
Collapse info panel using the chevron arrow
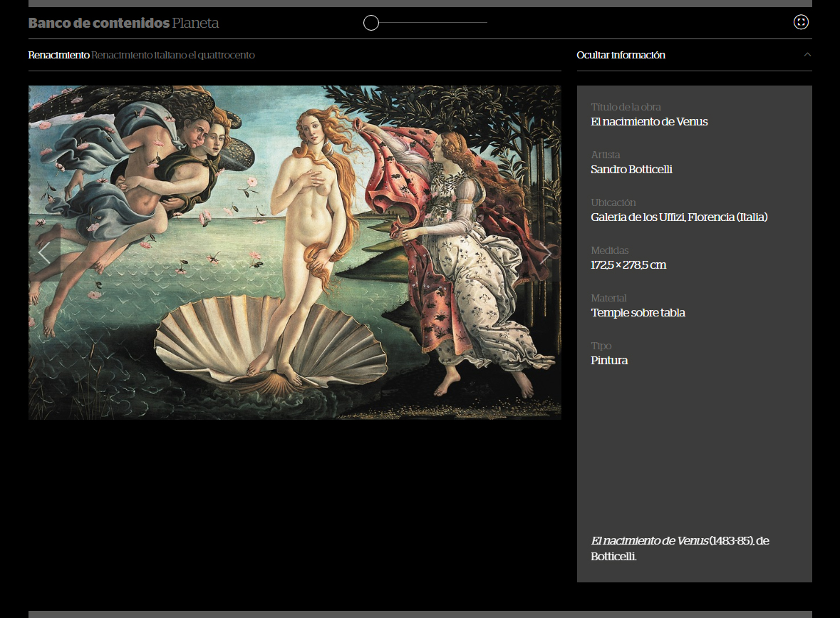point(807,55)
